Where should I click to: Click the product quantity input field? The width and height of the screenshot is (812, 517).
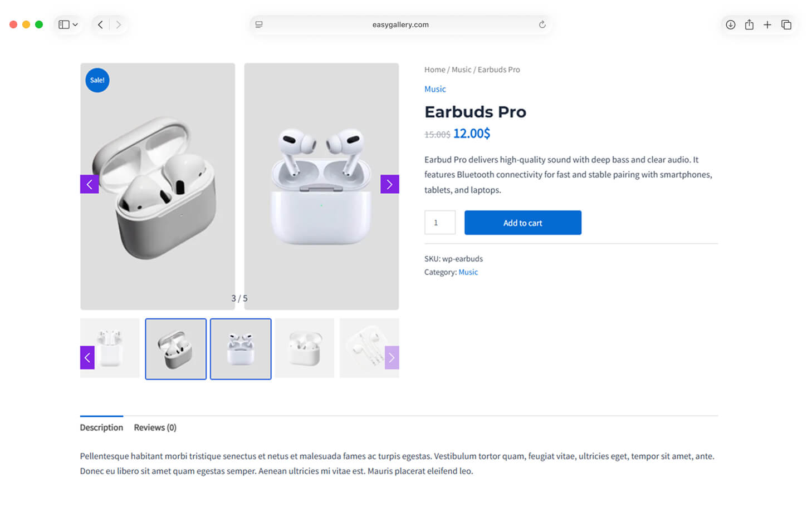[439, 223]
